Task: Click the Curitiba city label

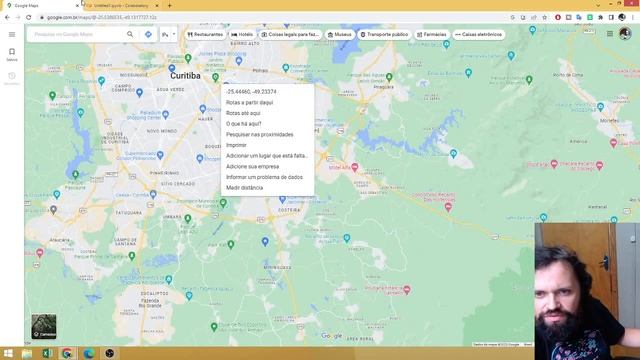Action: tap(185, 76)
